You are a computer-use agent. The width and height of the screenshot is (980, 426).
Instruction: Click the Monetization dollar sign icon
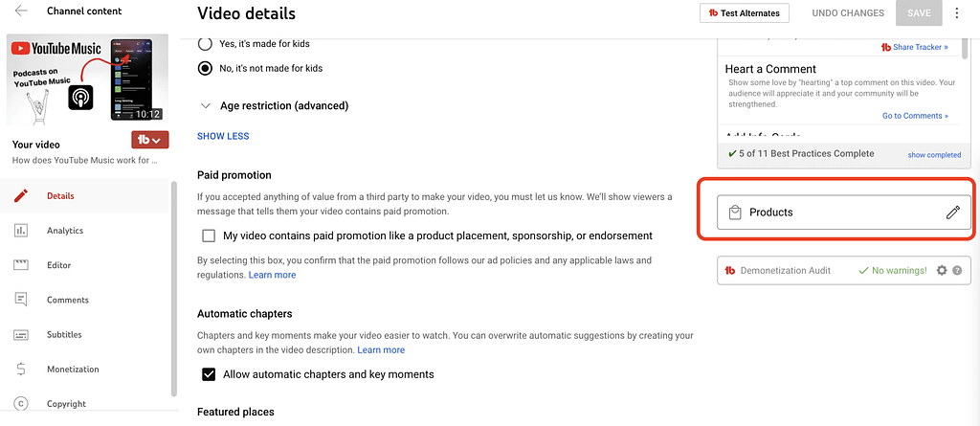click(x=21, y=370)
